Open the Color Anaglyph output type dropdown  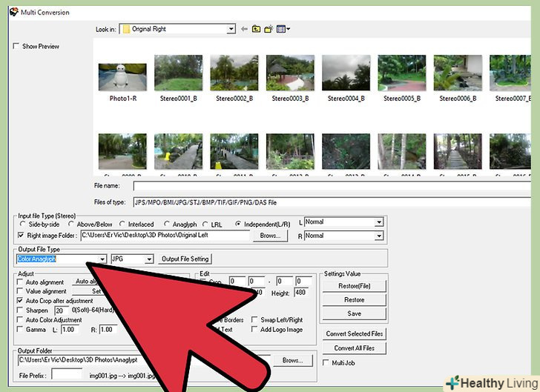(x=102, y=259)
